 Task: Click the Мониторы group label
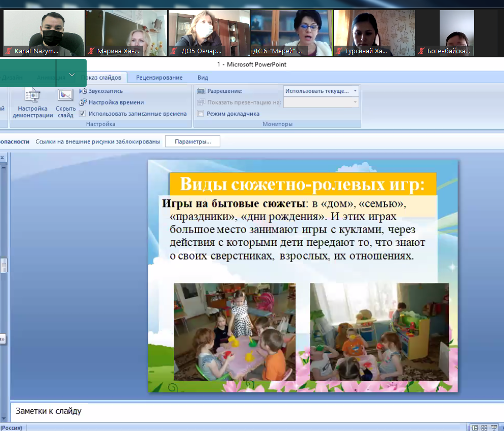tap(278, 124)
